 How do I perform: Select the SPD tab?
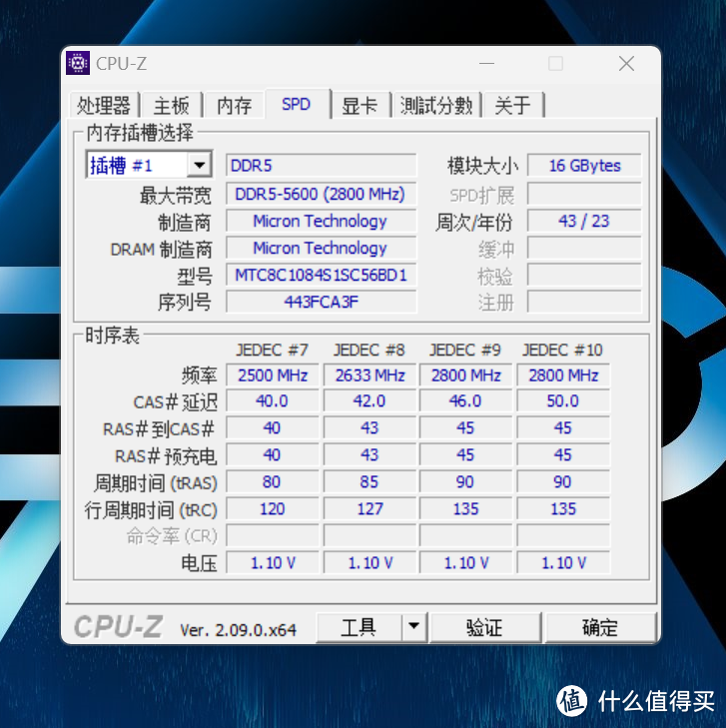(x=297, y=104)
